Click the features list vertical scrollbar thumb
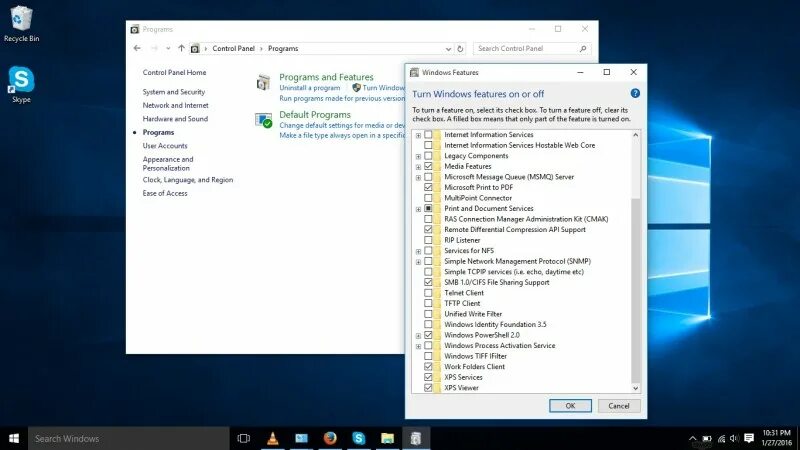800x450 pixels. click(x=635, y=290)
